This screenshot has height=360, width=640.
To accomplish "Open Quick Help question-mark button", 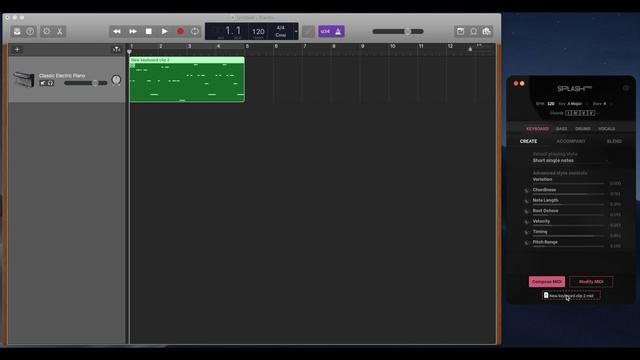I will [30, 31].
